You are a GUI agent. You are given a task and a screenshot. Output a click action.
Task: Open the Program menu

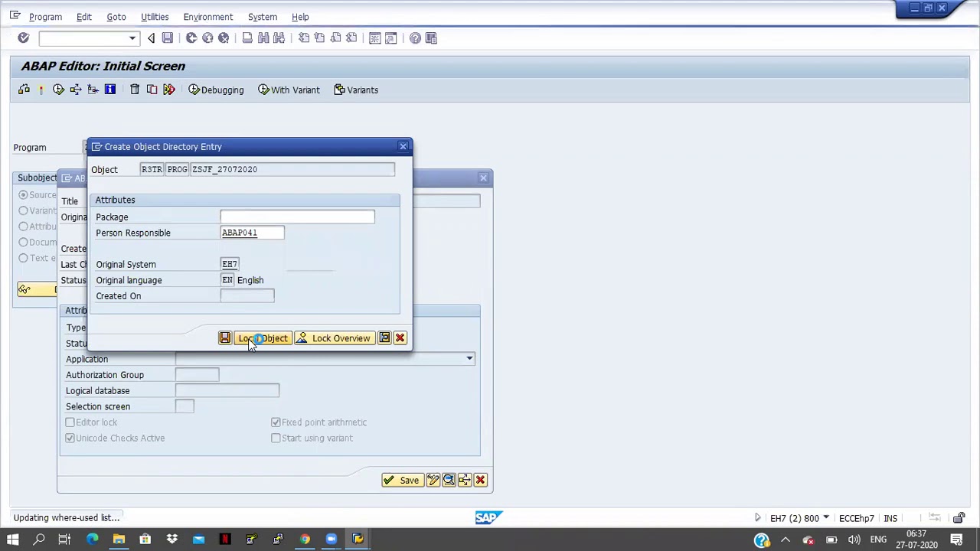click(x=45, y=17)
